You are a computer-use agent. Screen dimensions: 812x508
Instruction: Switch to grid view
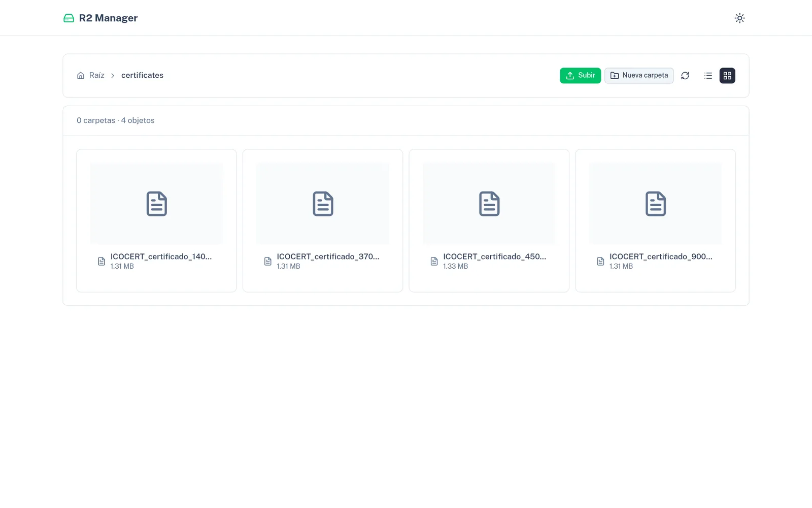click(x=727, y=76)
